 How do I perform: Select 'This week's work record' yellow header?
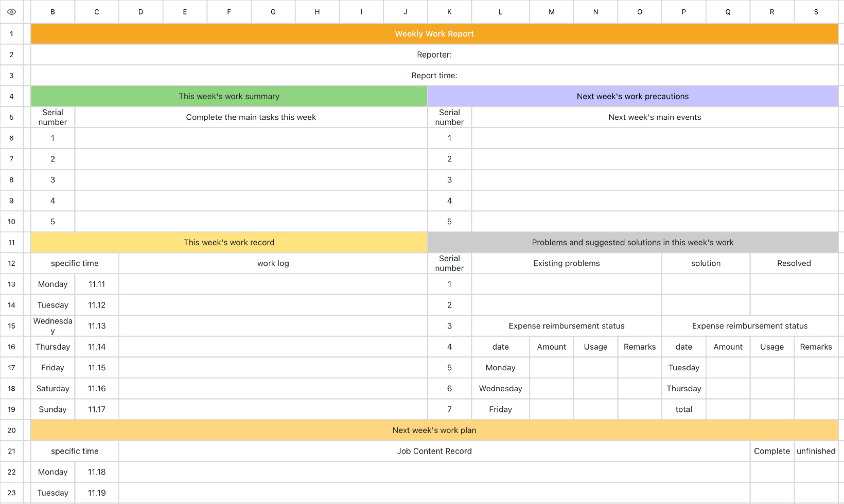[229, 242]
